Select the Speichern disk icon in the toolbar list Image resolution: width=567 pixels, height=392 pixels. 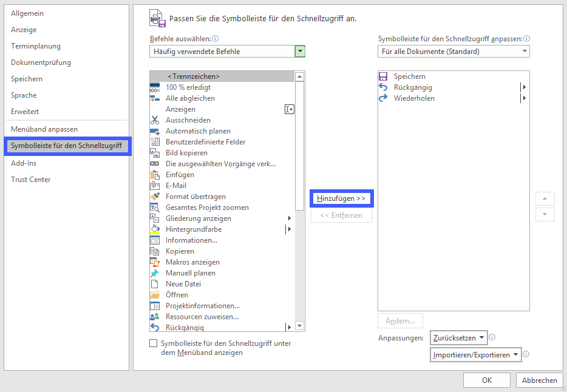tap(383, 76)
